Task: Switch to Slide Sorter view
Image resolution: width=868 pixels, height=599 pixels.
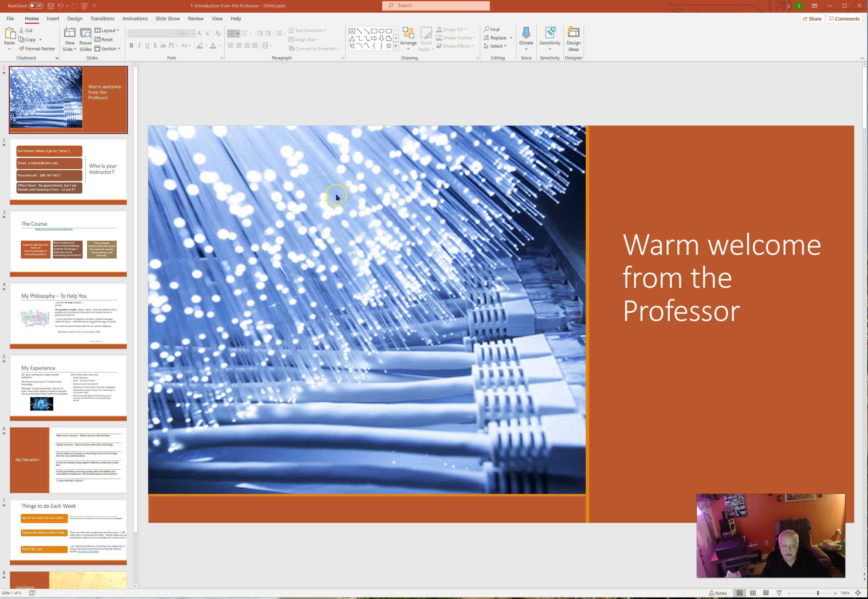Action: click(752, 593)
